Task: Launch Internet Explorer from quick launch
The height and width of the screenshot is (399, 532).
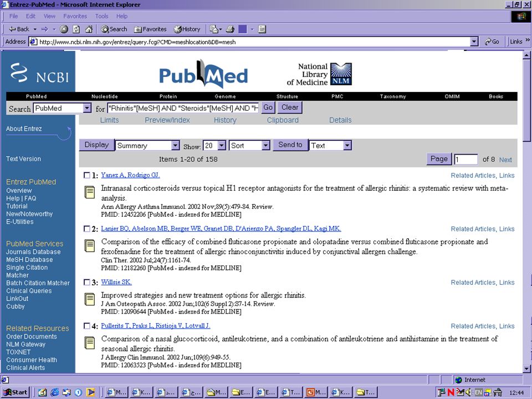Action: point(54,392)
